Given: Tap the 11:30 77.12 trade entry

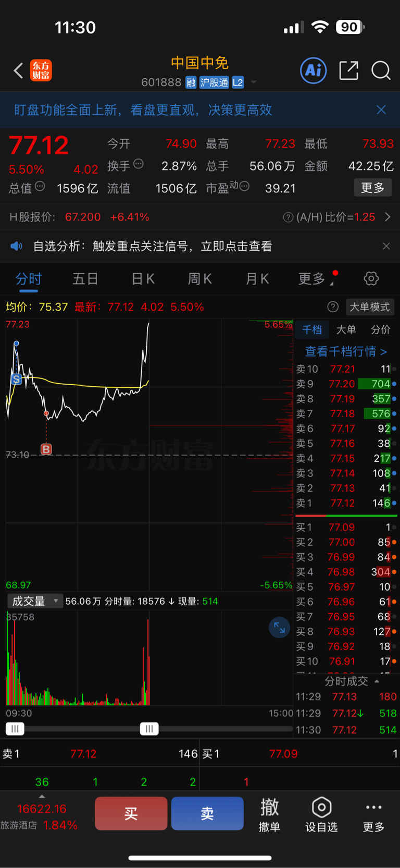Looking at the screenshot, I should (x=346, y=730).
